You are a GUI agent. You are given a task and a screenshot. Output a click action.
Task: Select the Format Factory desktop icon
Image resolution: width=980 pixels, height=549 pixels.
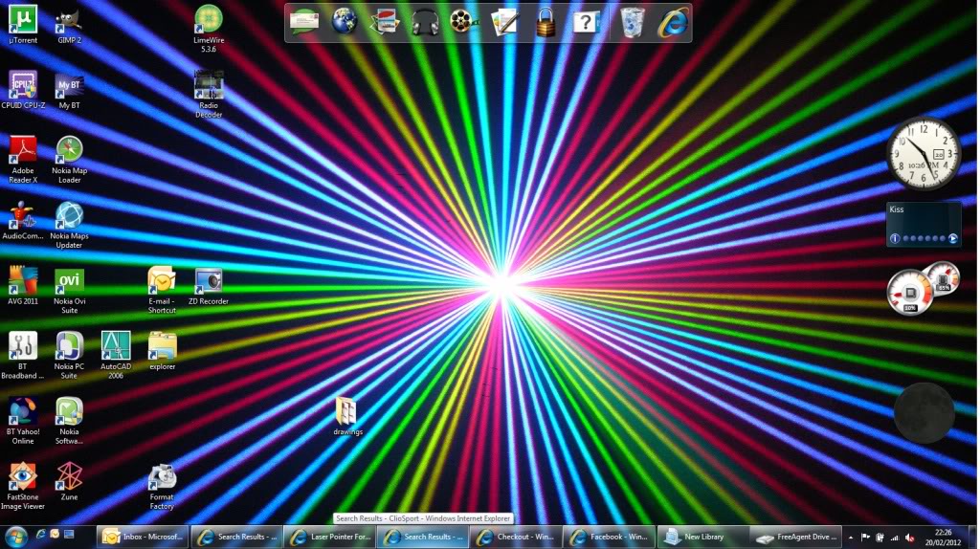tap(162, 476)
